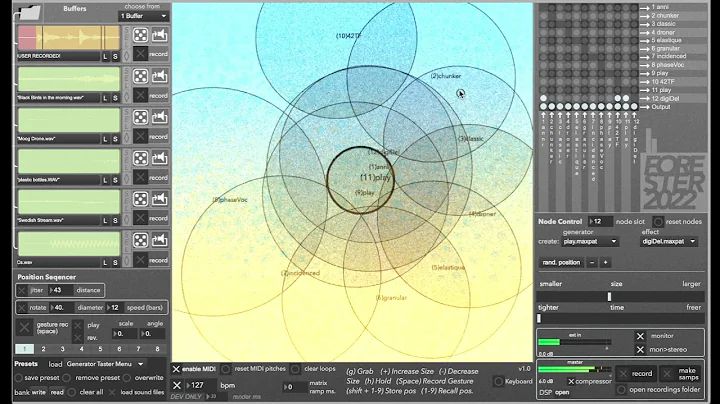Screen dimensions: 720x404
Task: Click the bpm number box showing 127
Action: coord(200,385)
